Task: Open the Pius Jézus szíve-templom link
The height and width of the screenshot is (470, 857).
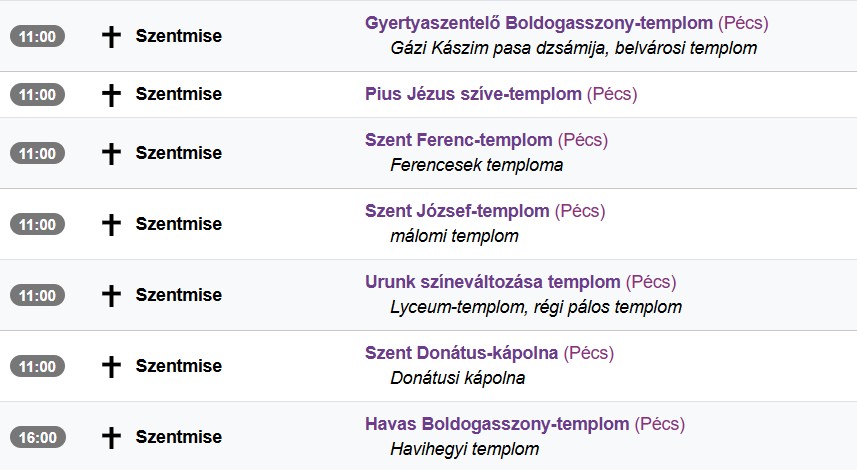Action: [473, 94]
